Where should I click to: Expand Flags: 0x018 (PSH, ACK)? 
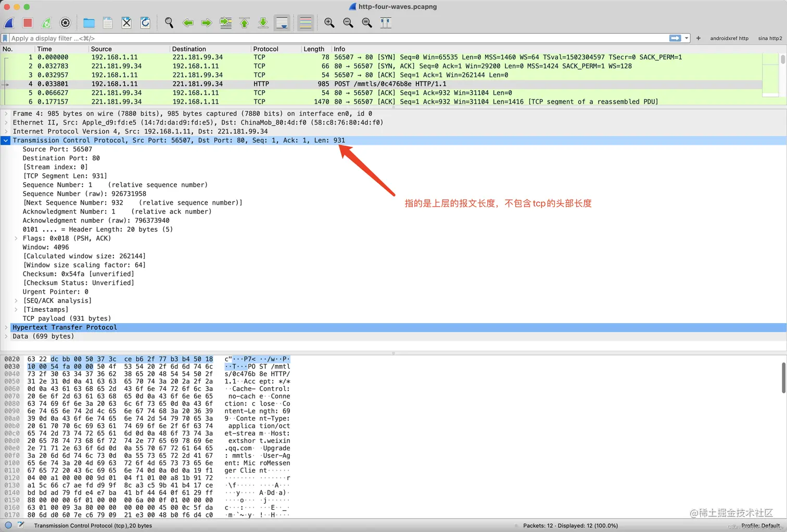16,238
